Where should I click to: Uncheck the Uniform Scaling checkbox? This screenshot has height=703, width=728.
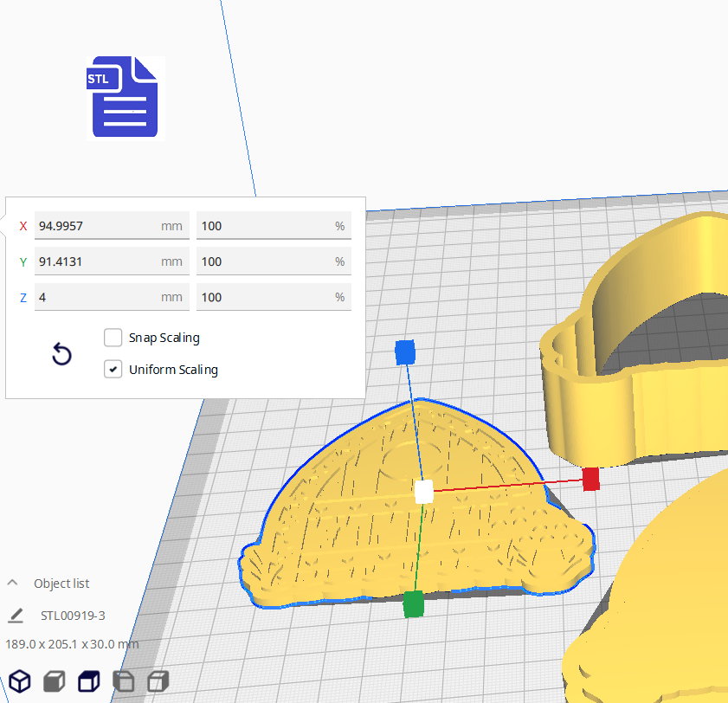point(113,370)
